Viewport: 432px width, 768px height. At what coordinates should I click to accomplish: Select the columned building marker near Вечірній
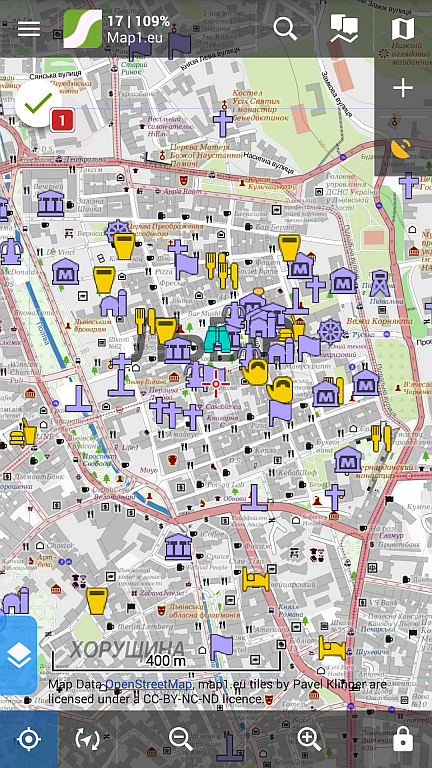pyautogui.click(x=50, y=203)
